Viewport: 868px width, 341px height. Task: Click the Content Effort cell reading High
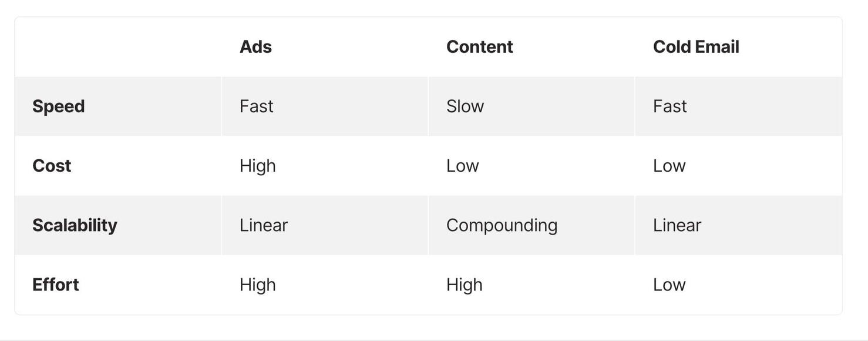tap(465, 285)
